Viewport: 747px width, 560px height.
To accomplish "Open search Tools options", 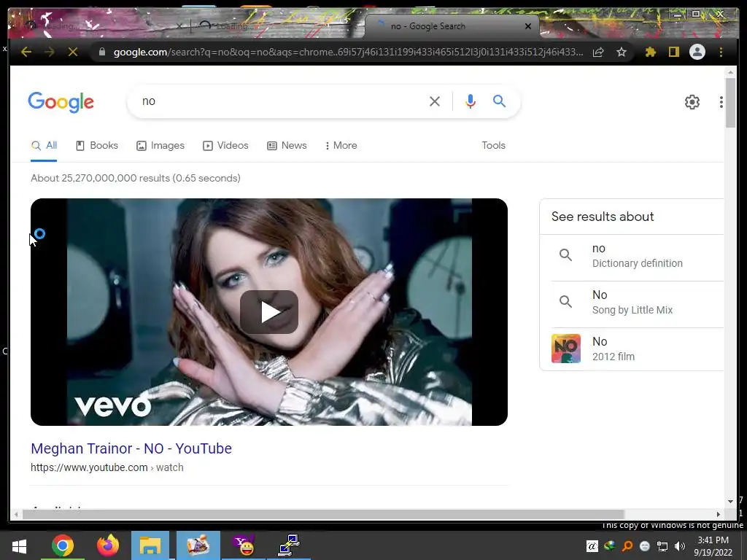I will (x=494, y=145).
